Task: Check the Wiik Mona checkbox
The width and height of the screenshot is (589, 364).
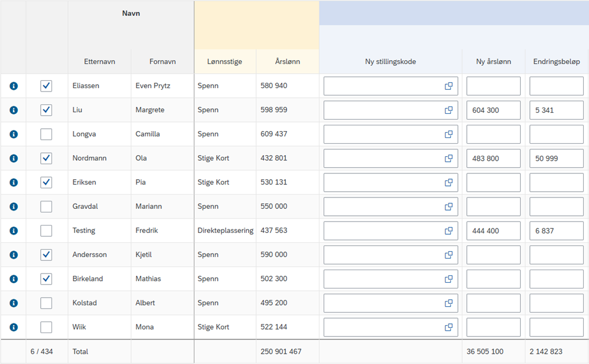Action: (46, 327)
